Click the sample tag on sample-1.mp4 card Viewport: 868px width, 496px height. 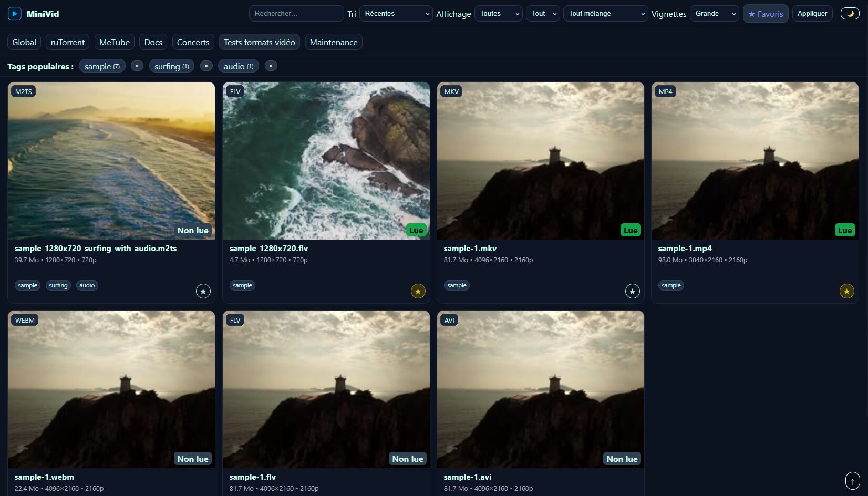point(671,285)
